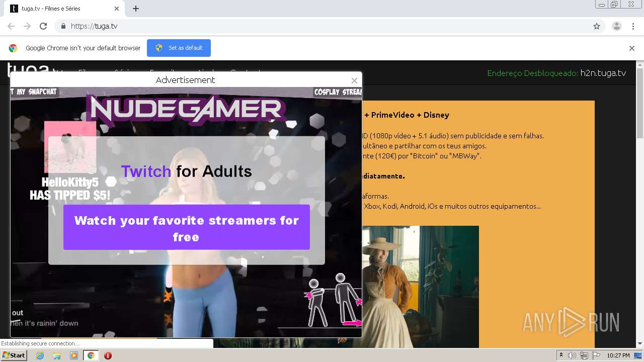Close the Advertisement popup
Screen dimensions: 644x362
tap(354, 80)
